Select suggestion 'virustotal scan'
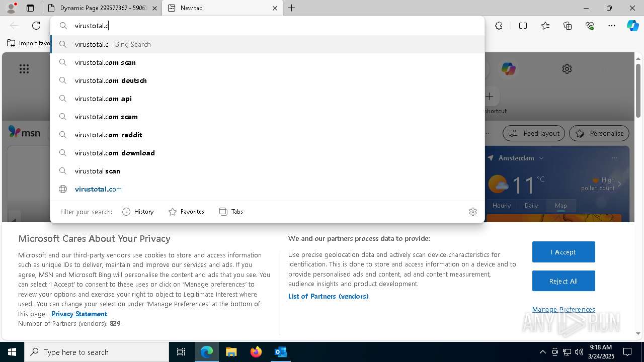Image resolution: width=644 pixels, height=362 pixels. [x=267, y=171]
